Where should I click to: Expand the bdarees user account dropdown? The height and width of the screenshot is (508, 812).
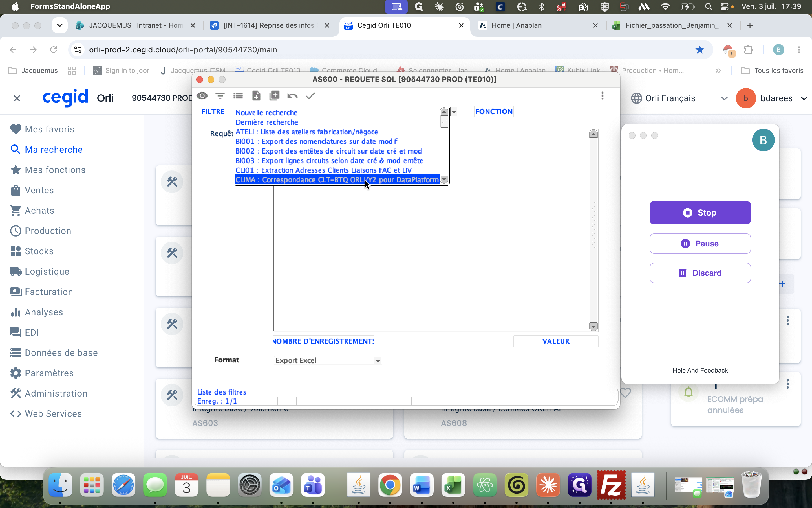pos(804,98)
